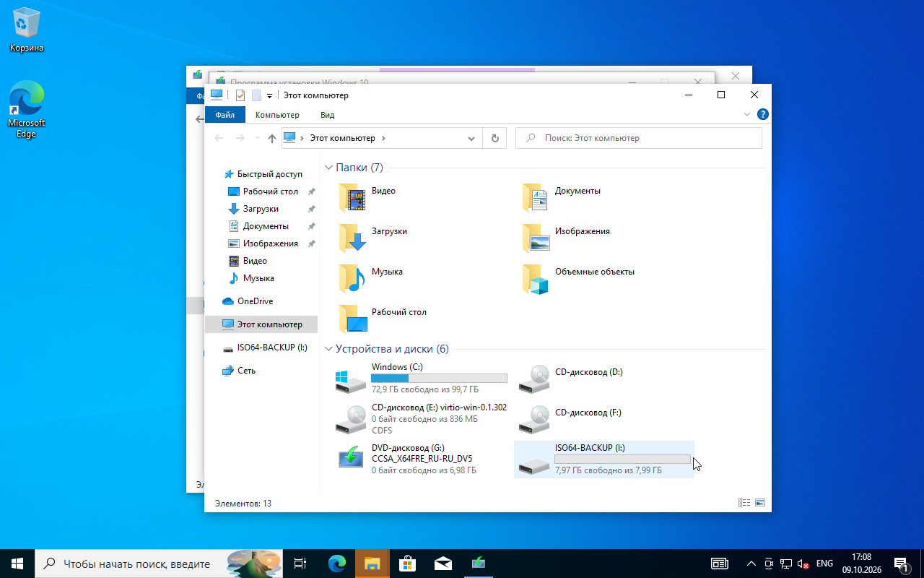Viewport: 924px width, 578px height.
Task: Open Microsoft Edge desktop shortcut
Action: pos(26,109)
